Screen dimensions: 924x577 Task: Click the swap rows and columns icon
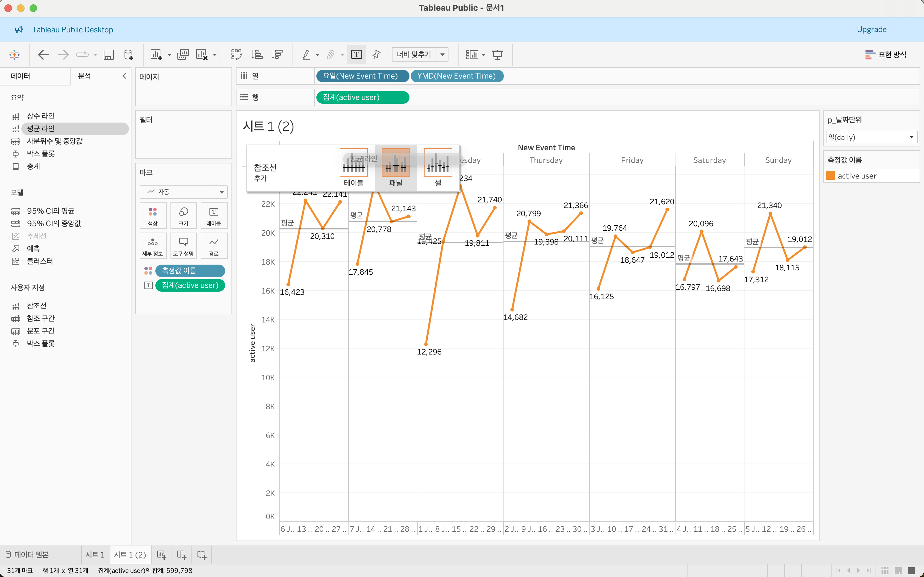click(x=236, y=55)
